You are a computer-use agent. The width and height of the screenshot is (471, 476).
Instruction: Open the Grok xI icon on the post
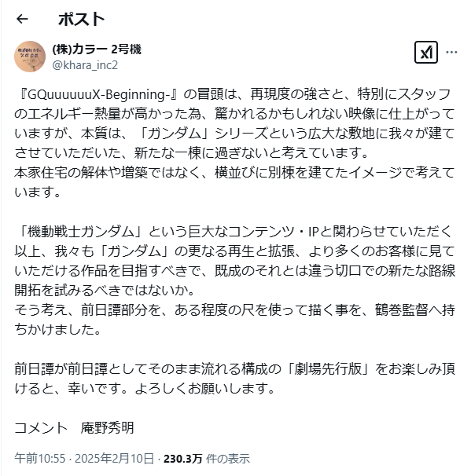426,52
